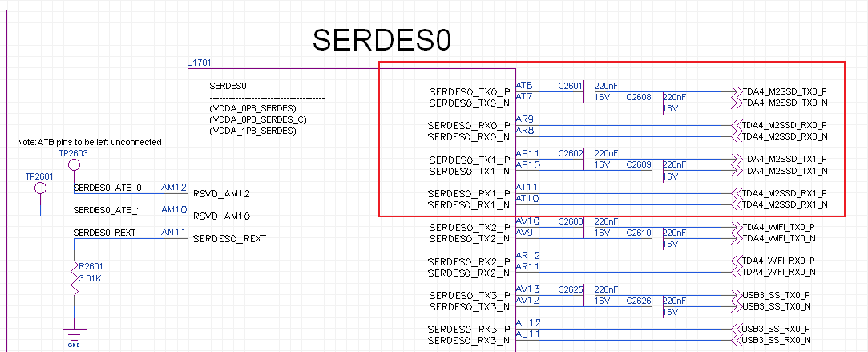Select pin name RSVD_AM10
Image resolution: width=868 pixels, height=352 pixels.
221,216
